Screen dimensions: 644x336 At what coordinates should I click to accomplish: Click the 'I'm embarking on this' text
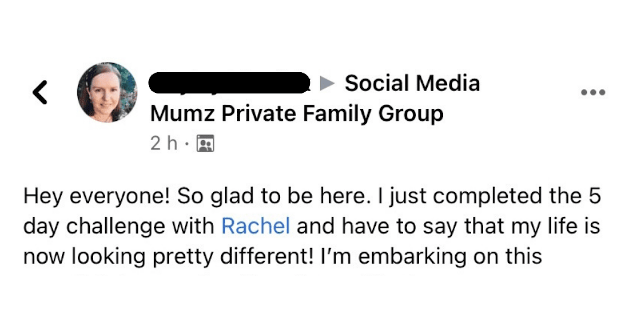pyautogui.click(x=431, y=256)
